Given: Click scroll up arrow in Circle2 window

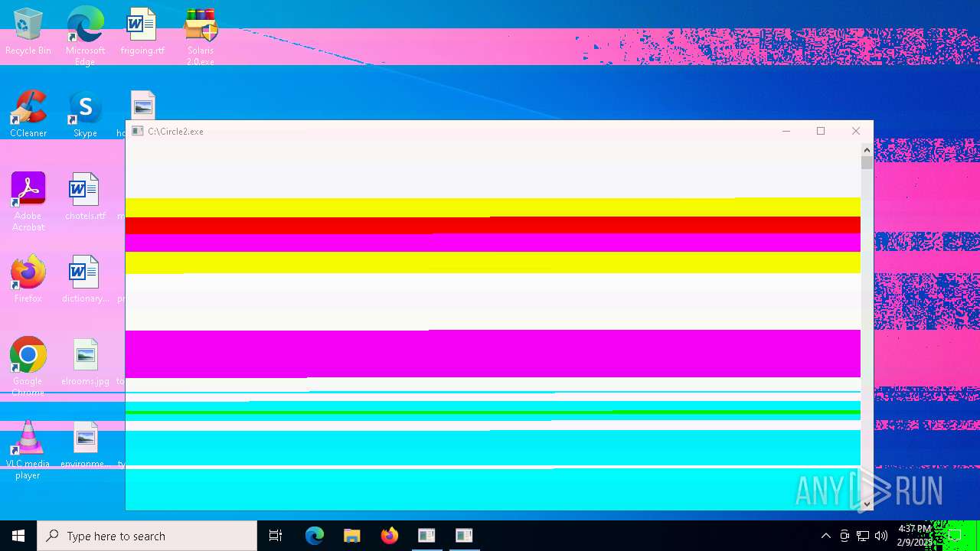Looking at the screenshot, I should coord(867,150).
